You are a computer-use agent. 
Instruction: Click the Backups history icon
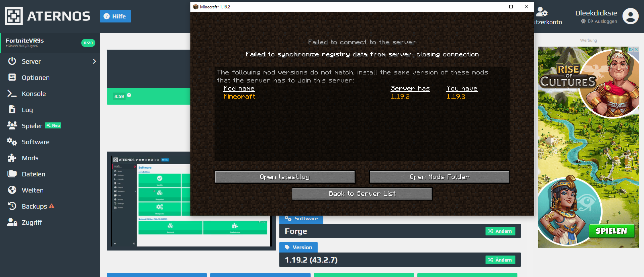tap(12, 206)
